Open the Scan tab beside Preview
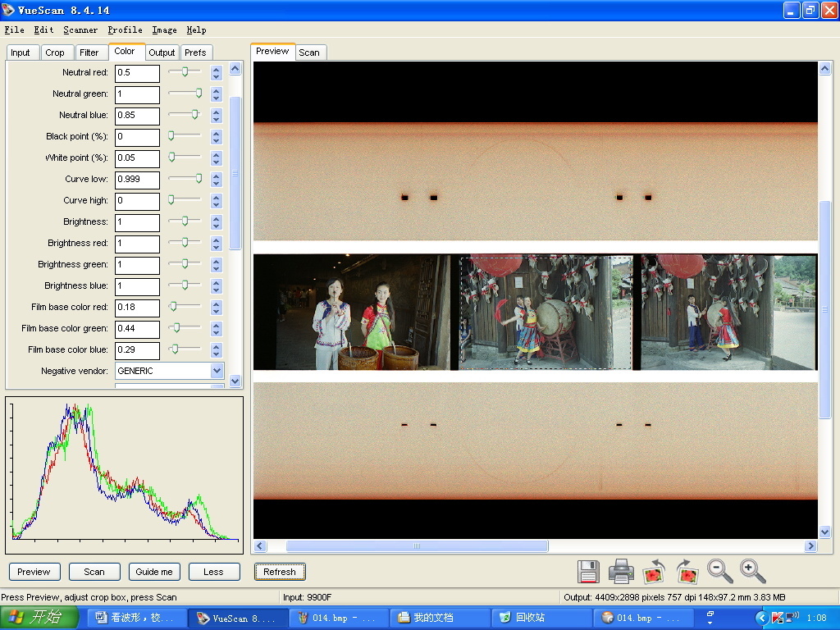Screen dimensions: 840x630 309,52
